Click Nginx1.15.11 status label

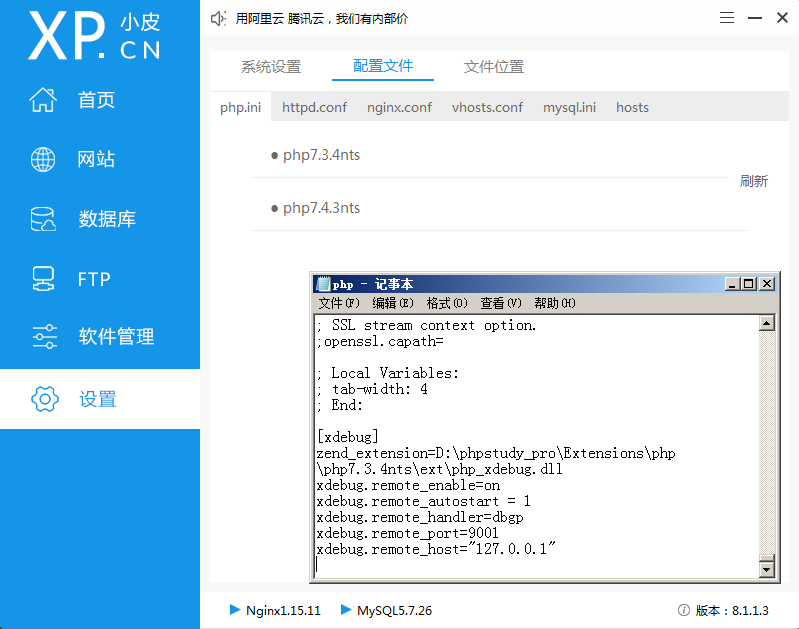click(283, 610)
